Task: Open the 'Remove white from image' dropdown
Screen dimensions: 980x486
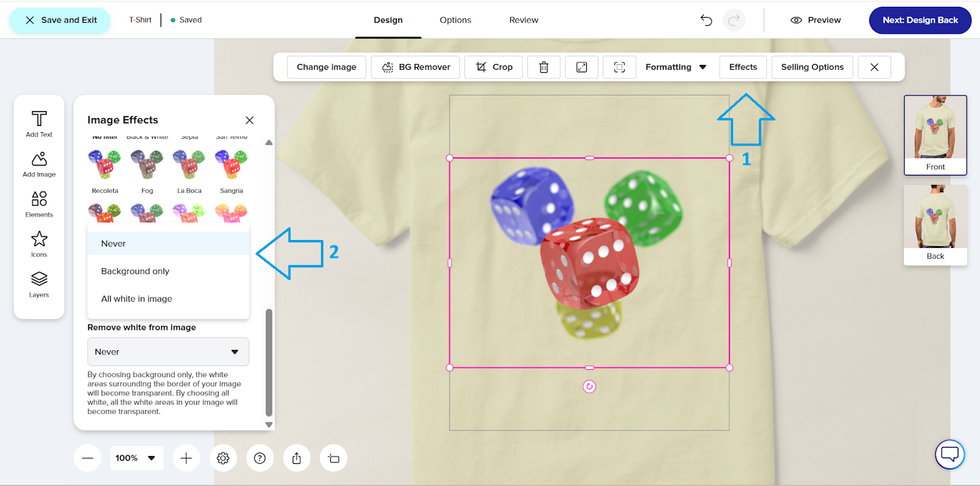Action: coord(168,352)
